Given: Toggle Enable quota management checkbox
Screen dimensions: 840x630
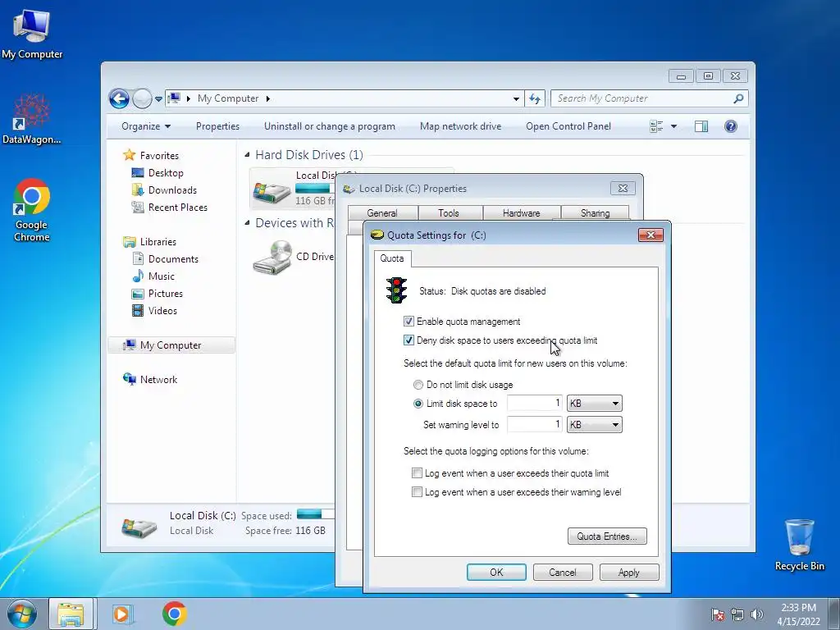Looking at the screenshot, I should [409, 322].
